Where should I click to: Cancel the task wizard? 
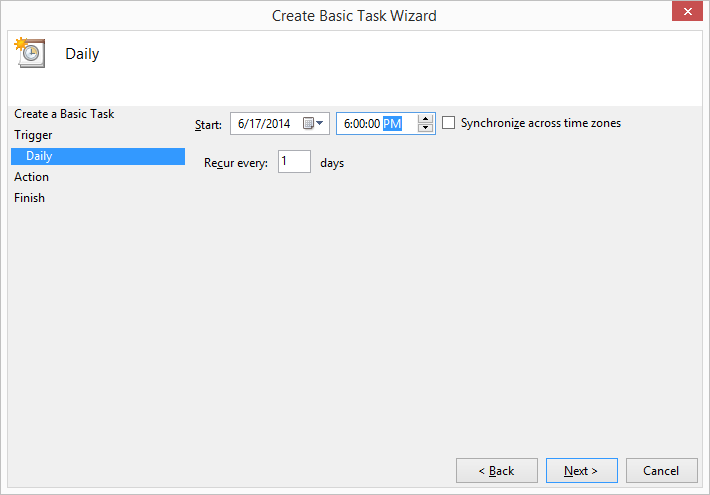[662, 471]
